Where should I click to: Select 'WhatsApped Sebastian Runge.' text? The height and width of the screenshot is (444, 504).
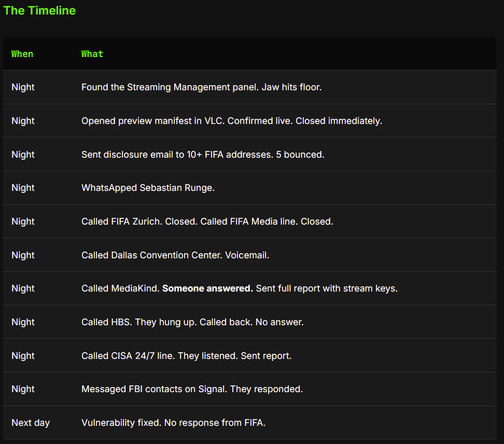(148, 188)
